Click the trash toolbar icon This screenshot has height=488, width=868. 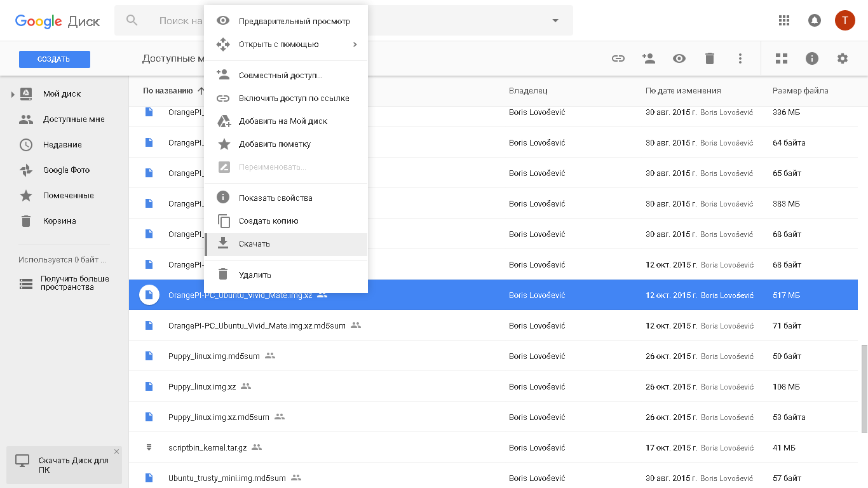pos(710,58)
